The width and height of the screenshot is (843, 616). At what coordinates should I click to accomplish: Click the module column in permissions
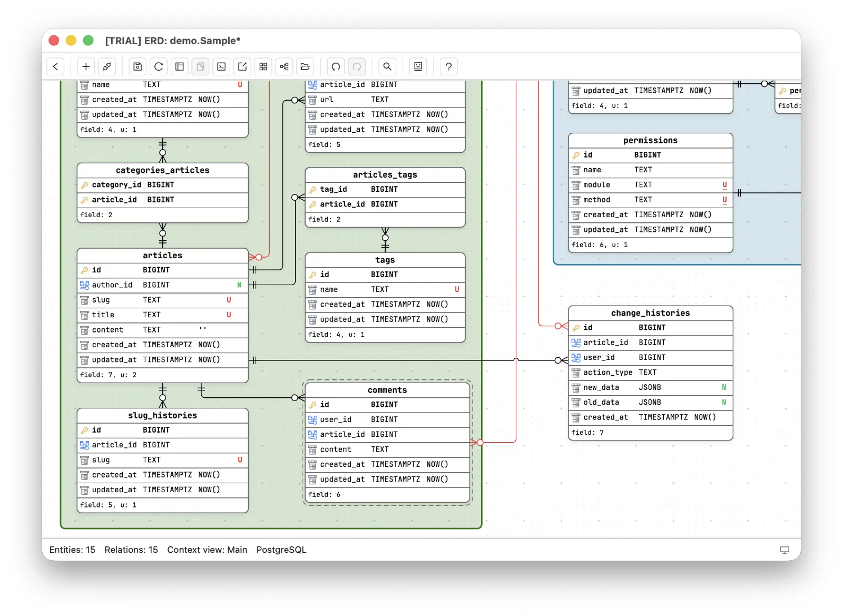[x=650, y=185]
